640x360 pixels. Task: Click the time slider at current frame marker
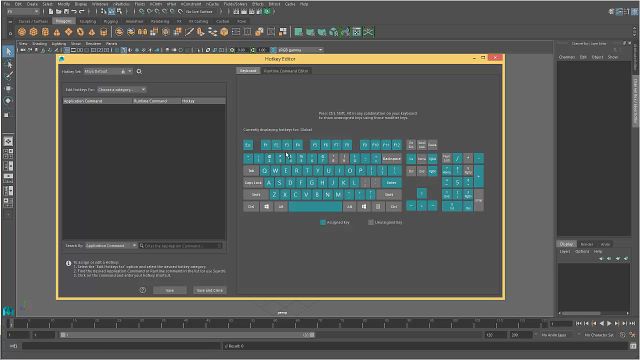point(11,324)
